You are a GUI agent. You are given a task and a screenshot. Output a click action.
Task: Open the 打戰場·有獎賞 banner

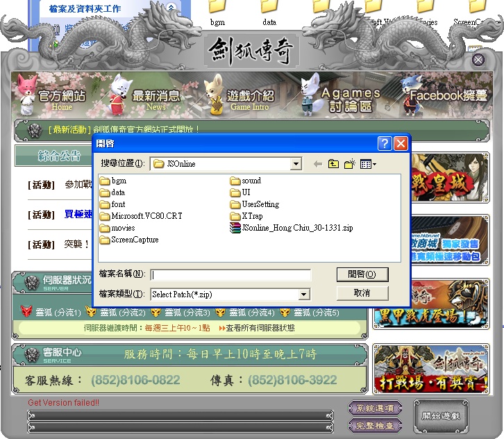coord(431,370)
